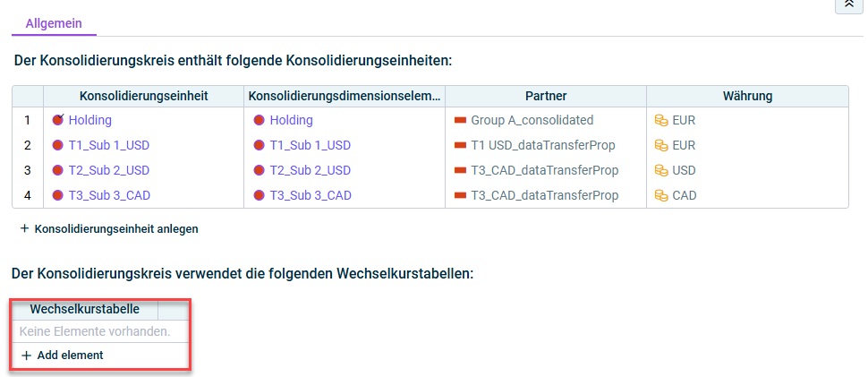The width and height of the screenshot is (868, 377).
Task: Click the Währung column header
Action: tap(747, 97)
